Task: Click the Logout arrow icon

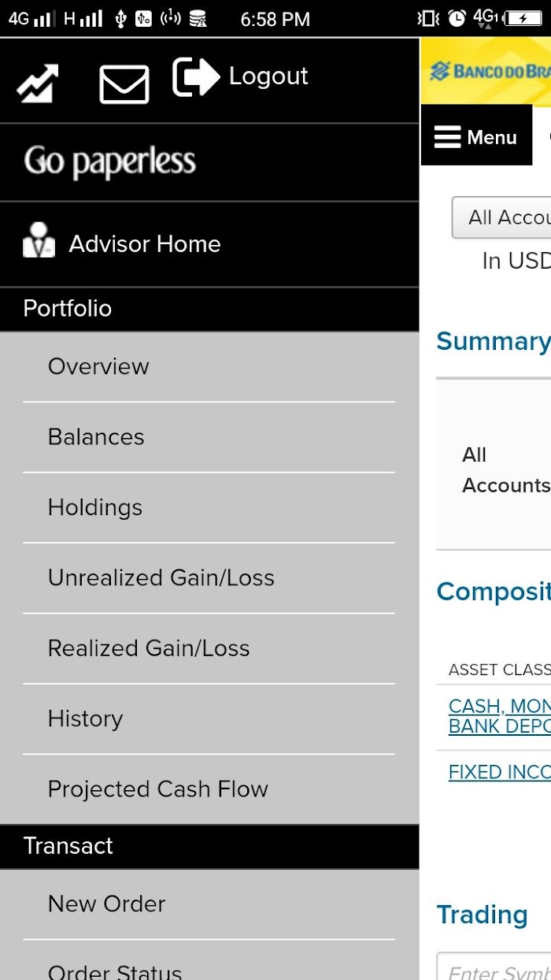Action: pyautogui.click(x=196, y=77)
